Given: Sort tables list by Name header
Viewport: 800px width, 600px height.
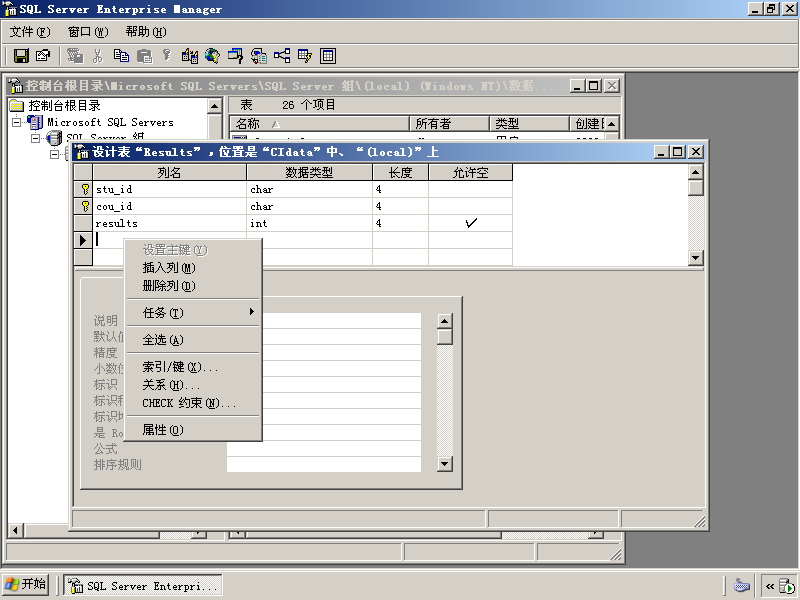Looking at the screenshot, I should [319, 123].
